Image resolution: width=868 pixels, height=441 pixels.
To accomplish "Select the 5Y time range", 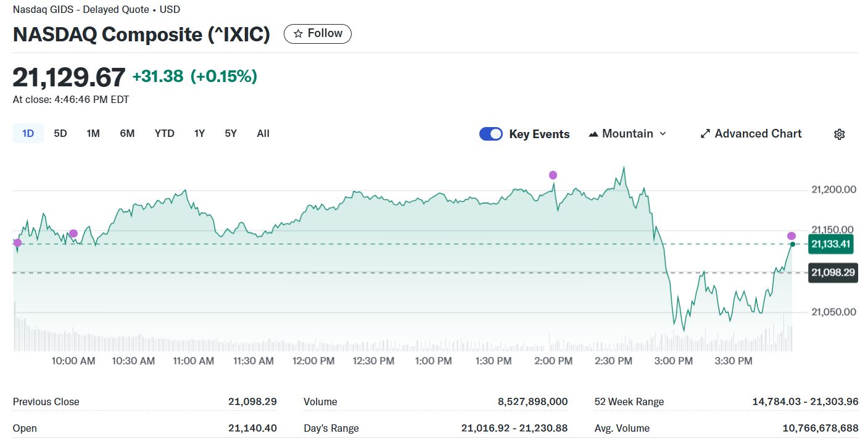I will coord(231,133).
